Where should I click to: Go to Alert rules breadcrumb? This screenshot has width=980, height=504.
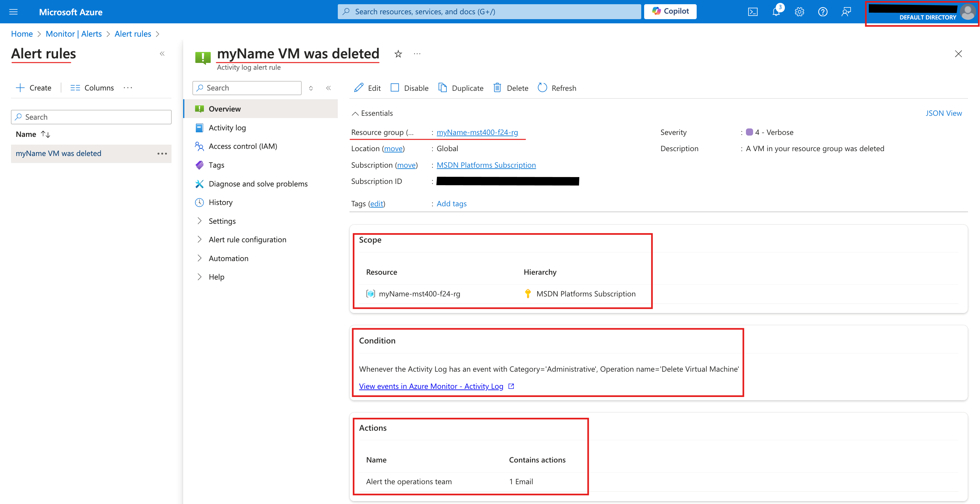point(133,33)
